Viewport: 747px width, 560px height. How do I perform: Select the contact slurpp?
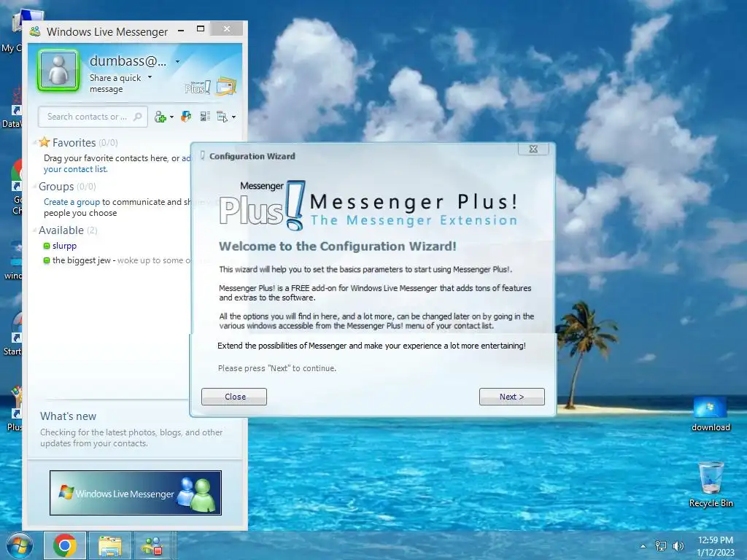coord(64,246)
